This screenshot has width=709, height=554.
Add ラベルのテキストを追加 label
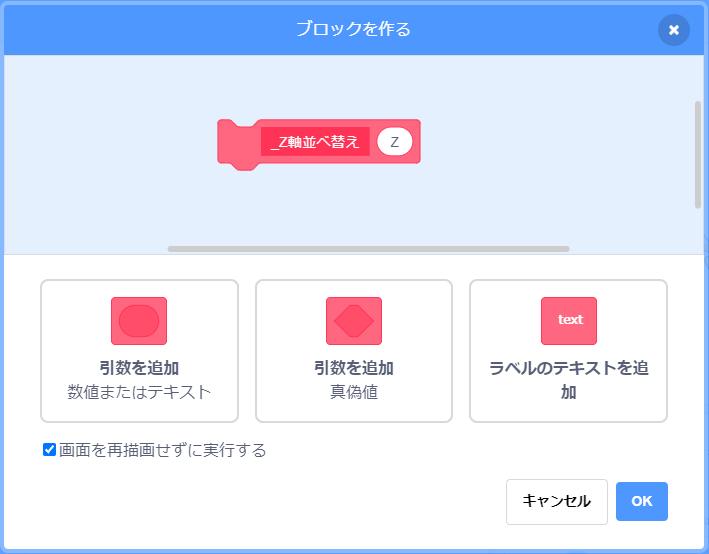(x=568, y=351)
